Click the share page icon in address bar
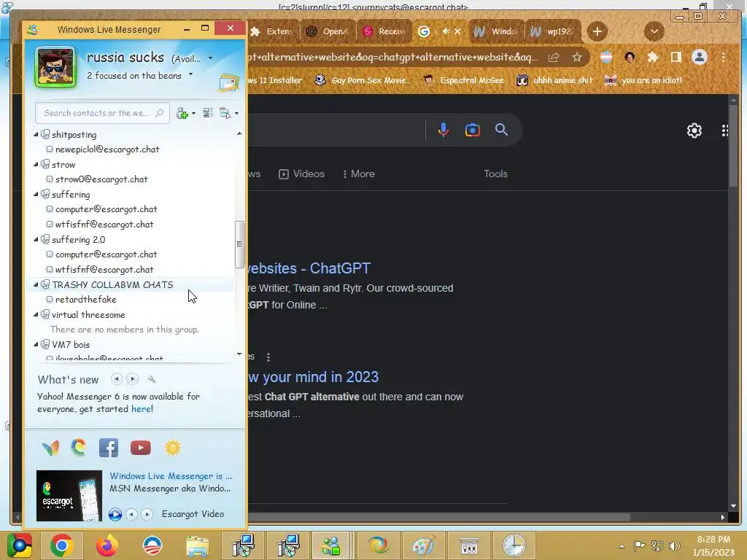The image size is (747, 560). (x=554, y=58)
